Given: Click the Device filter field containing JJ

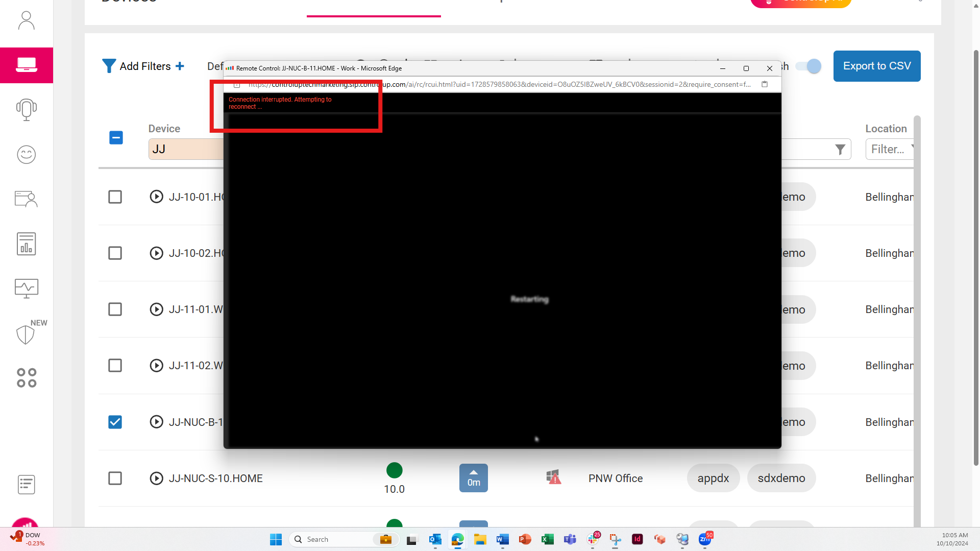Looking at the screenshot, I should (186, 149).
